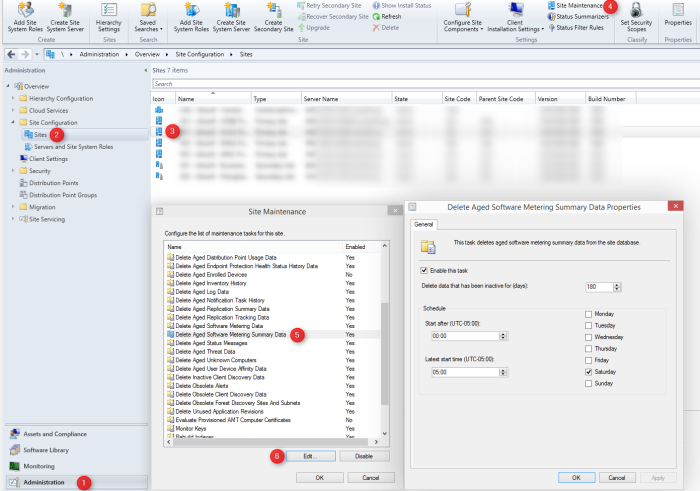Click Administration in the breadcrumb path

pyautogui.click(x=99, y=54)
